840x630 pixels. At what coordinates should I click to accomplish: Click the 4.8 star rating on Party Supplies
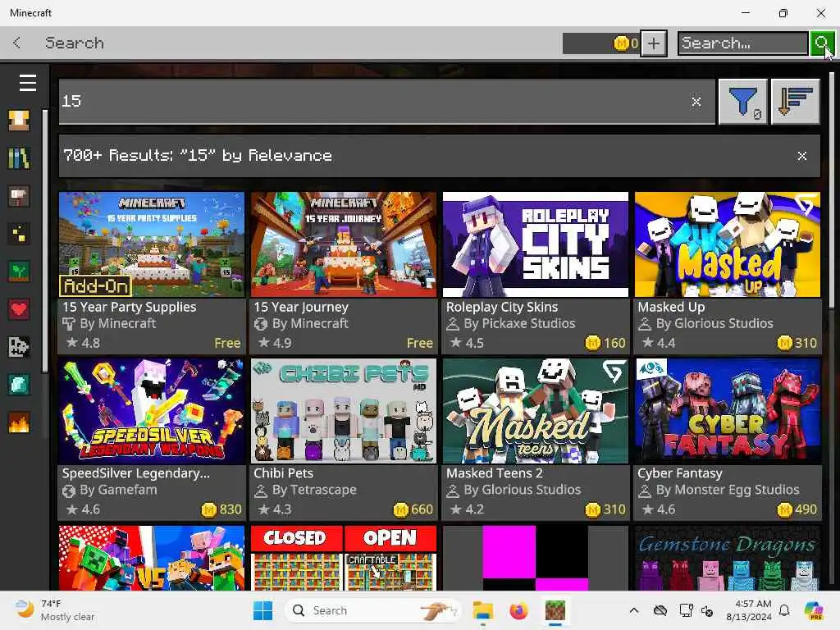click(83, 343)
